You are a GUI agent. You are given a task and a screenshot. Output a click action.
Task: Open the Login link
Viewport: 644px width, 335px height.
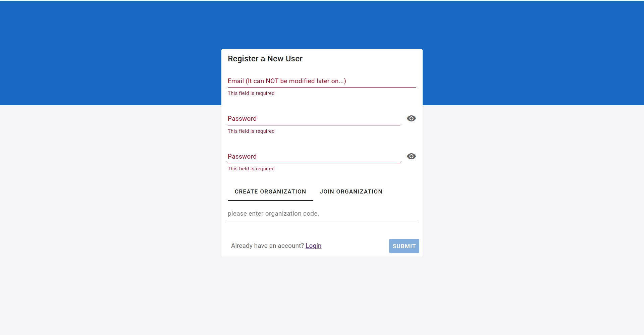313,245
